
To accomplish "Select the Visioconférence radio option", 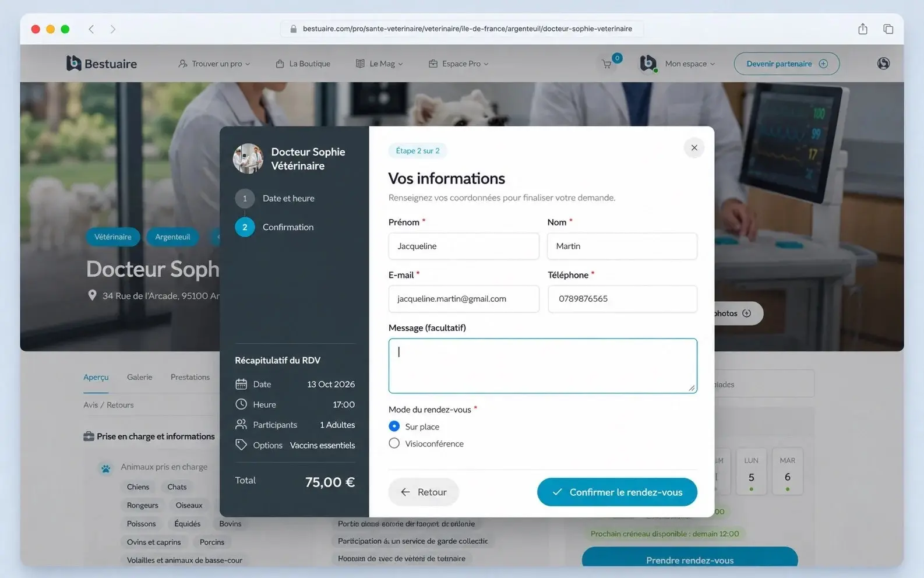I will coord(394,443).
